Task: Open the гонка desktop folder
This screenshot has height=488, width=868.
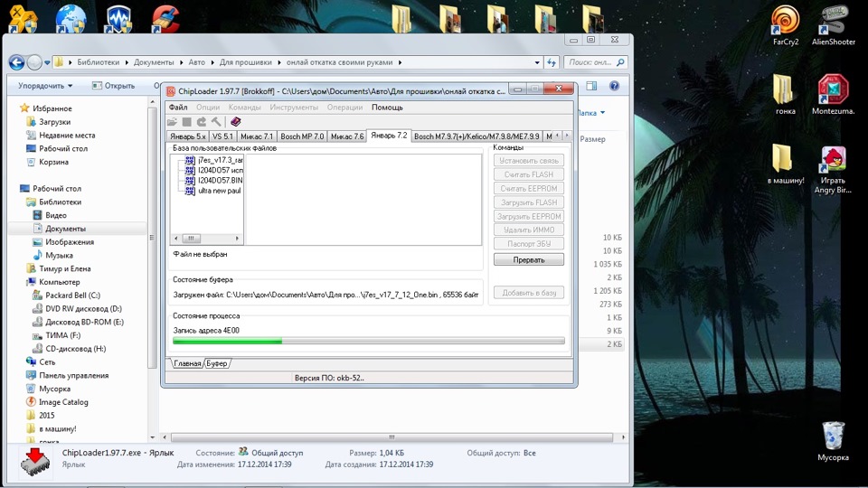Action: [785, 94]
